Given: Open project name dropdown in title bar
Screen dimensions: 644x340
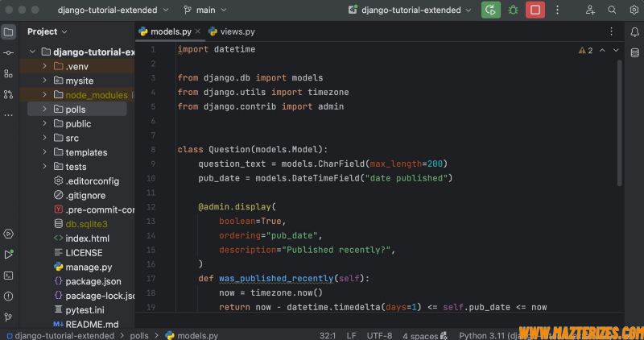Looking at the screenshot, I should 113,10.
